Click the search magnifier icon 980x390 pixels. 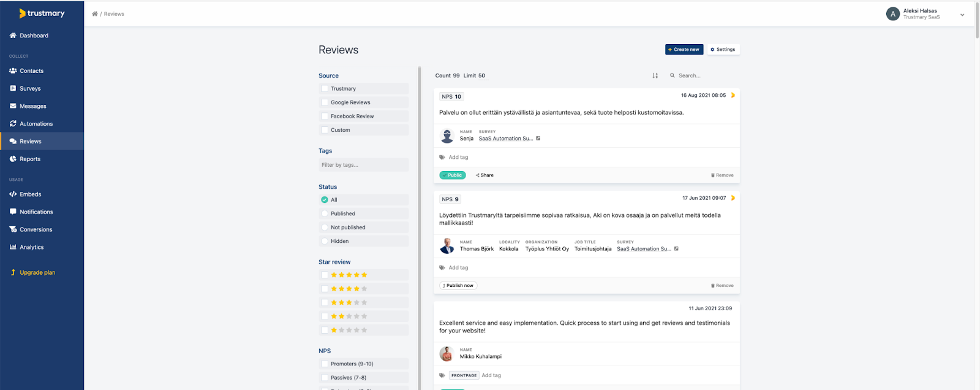tap(672, 75)
